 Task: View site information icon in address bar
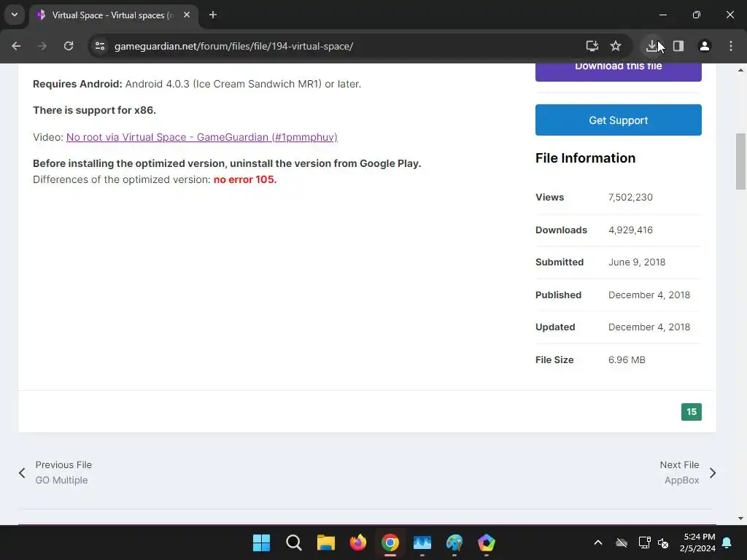tap(100, 46)
